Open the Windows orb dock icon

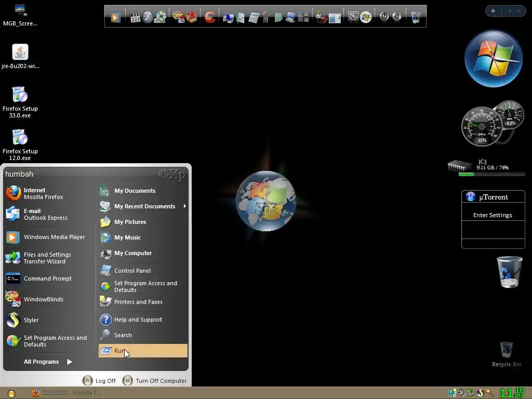(x=366, y=17)
